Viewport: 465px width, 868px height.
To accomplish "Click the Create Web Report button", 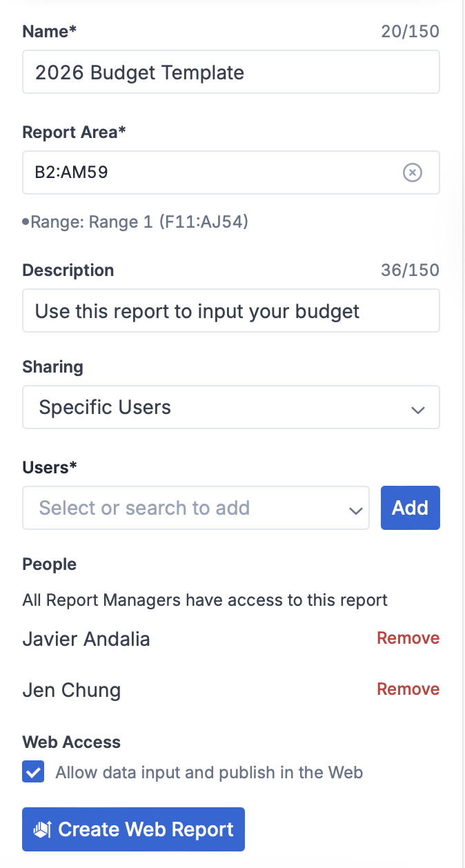I will click(133, 829).
